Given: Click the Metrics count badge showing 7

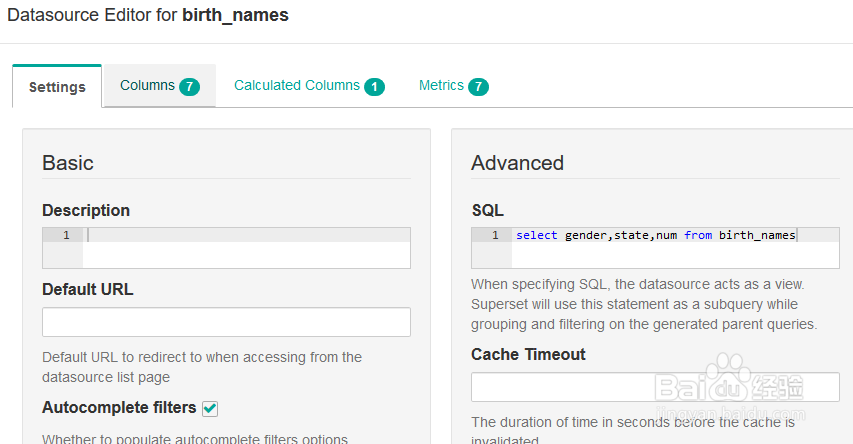Looking at the screenshot, I should (479, 87).
